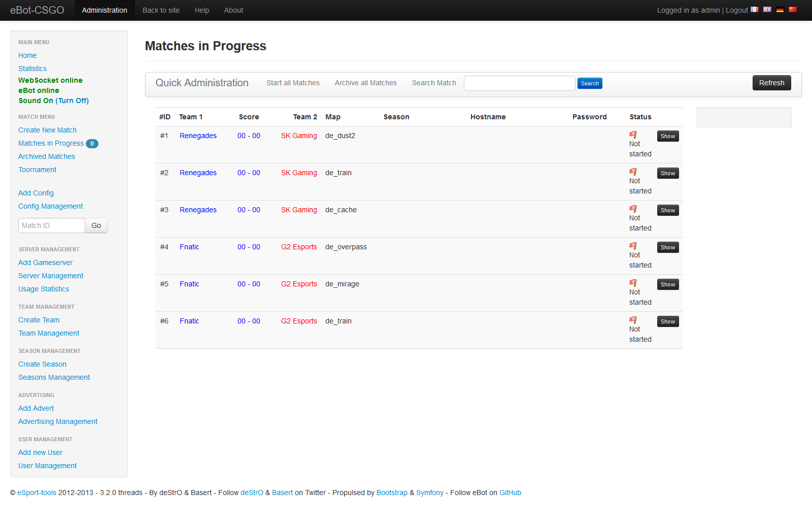Switch language with the German flag

pyautogui.click(x=780, y=10)
